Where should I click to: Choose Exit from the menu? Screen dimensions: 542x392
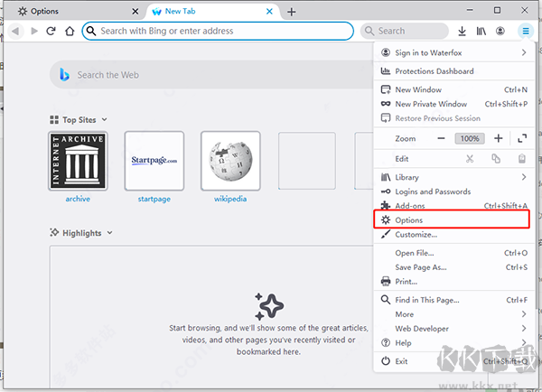453,361
